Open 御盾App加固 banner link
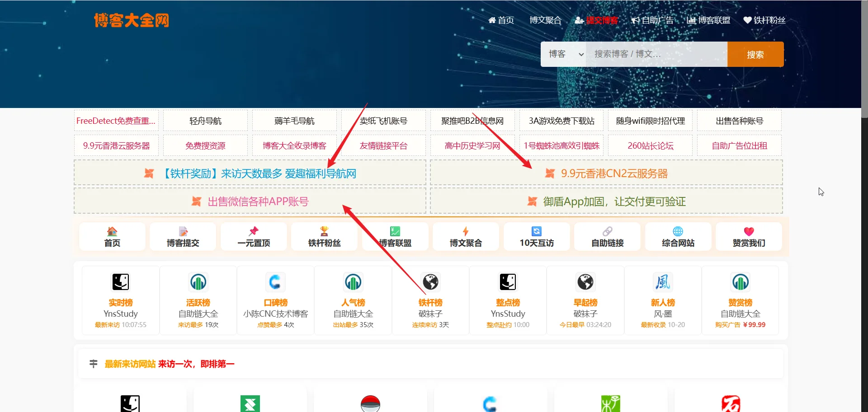The height and width of the screenshot is (412, 868). (x=606, y=201)
